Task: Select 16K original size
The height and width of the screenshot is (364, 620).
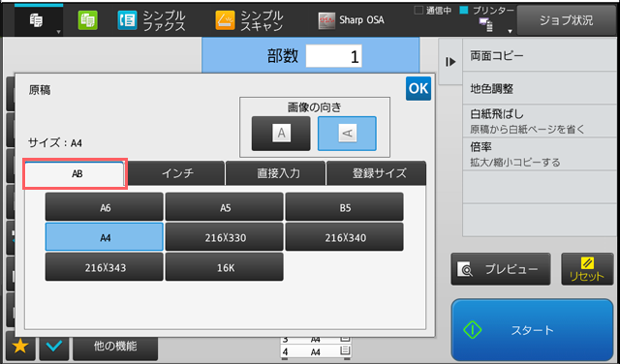Action: pyautogui.click(x=224, y=267)
